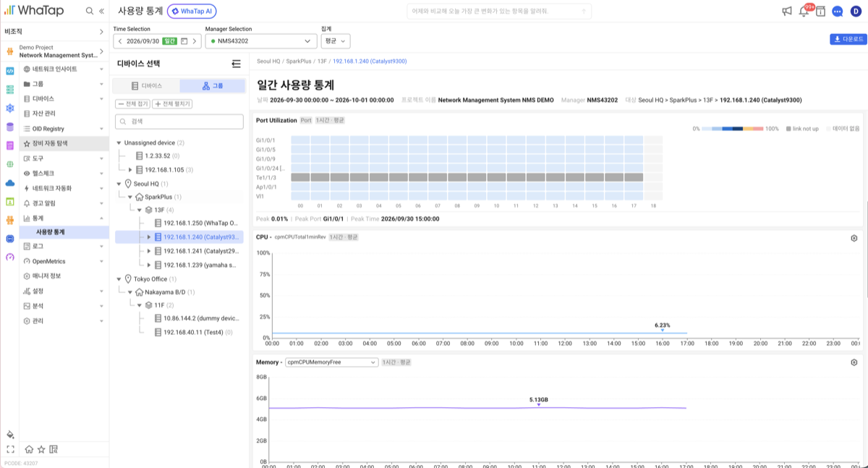Click 전체 펼치기 expand-all button
The image size is (868, 468).
pos(172,104)
